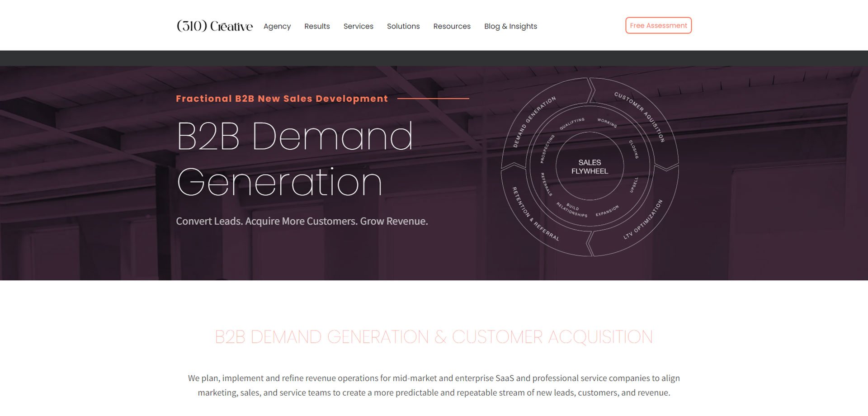Click the Expansion label in the flywheel

click(x=607, y=211)
